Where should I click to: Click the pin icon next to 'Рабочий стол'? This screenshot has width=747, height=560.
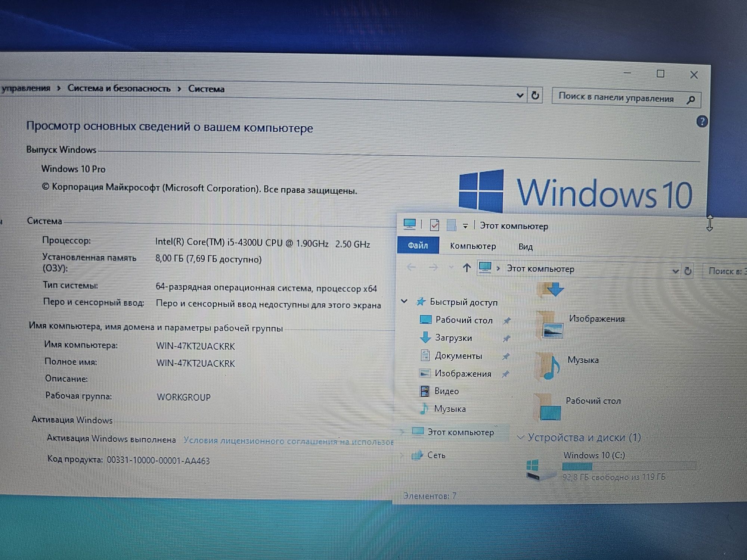tap(507, 321)
